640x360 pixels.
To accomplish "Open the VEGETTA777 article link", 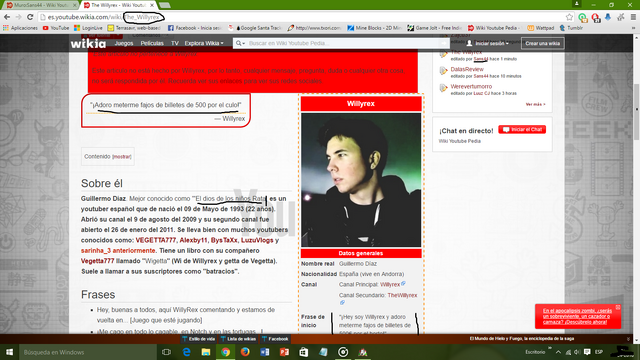I will coord(156,240).
